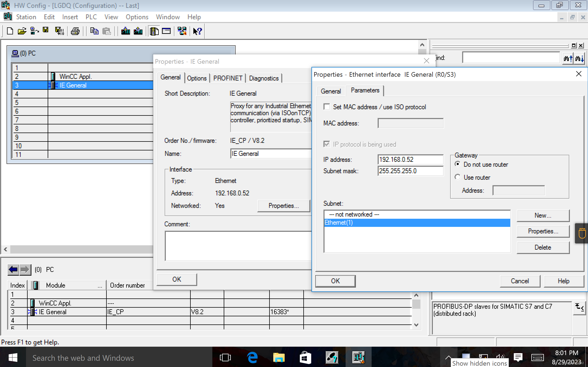
Task: Select Do not use router option
Action: point(457,164)
